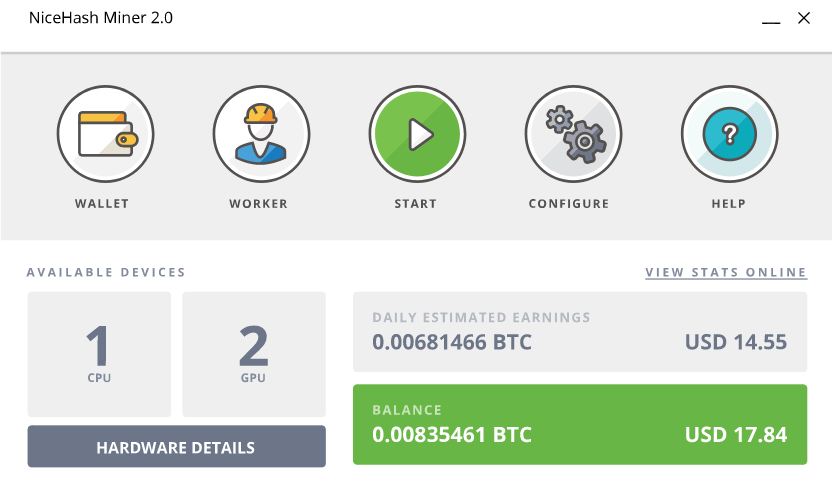
Task: Click the AVAILABLE DEVICES heading
Action: click(106, 272)
